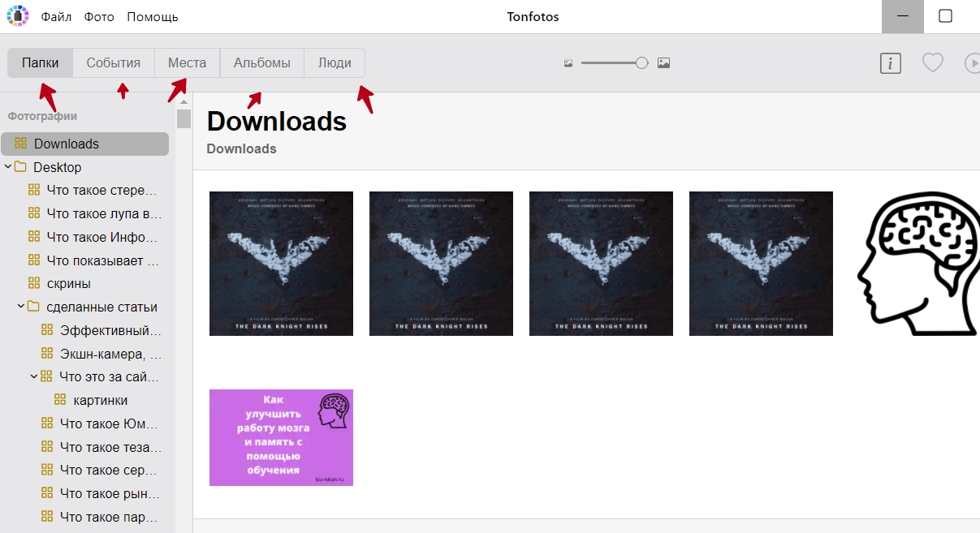Click the sidebar scrollbar up arrow
980x533 pixels.
[x=183, y=101]
